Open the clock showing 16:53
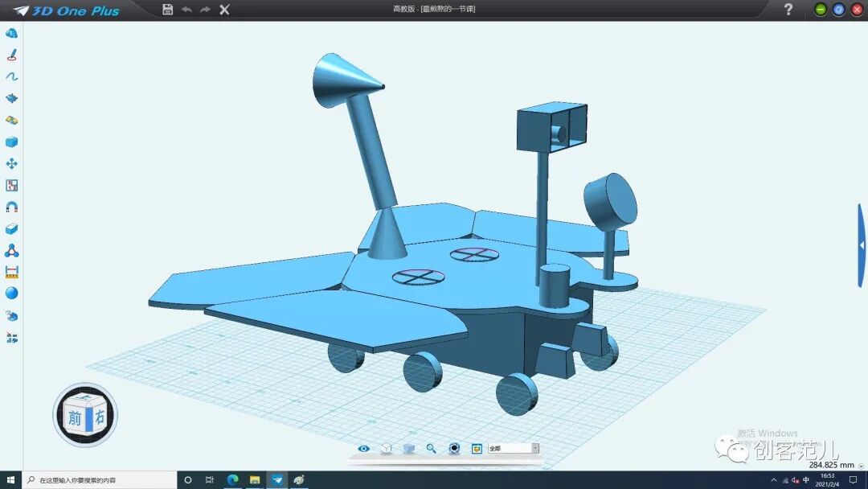The image size is (868, 489). tap(827, 480)
